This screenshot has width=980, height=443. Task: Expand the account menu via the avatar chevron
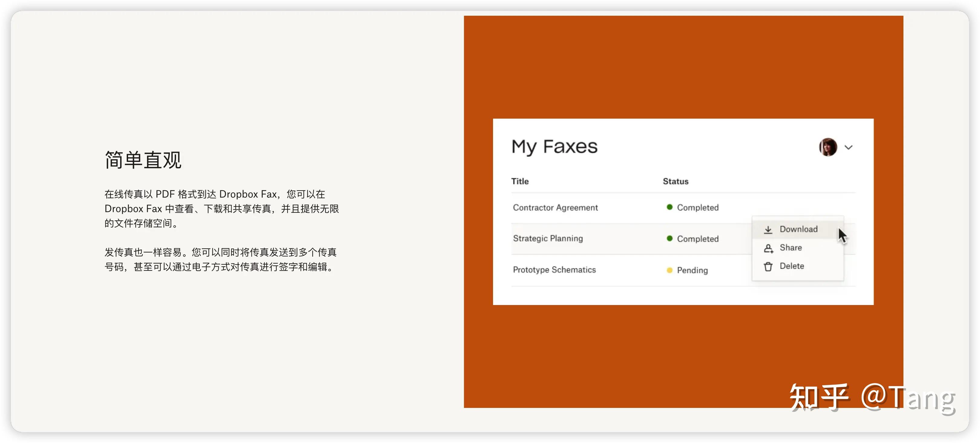pos(849,148)
